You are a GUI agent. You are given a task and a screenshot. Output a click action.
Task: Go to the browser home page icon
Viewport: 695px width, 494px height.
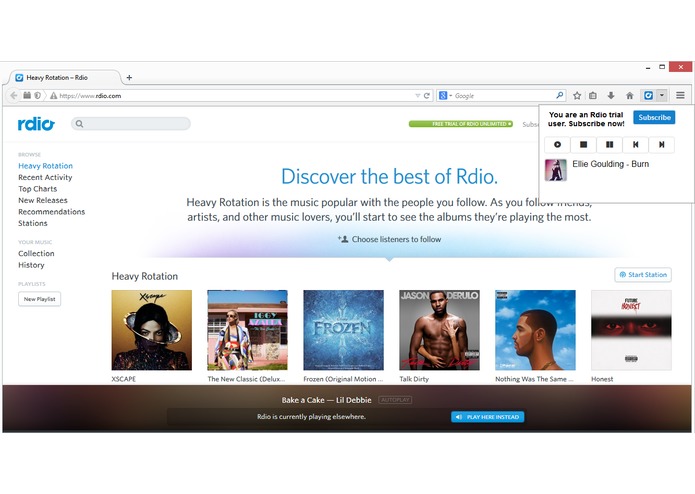click(x=629, y=95)
